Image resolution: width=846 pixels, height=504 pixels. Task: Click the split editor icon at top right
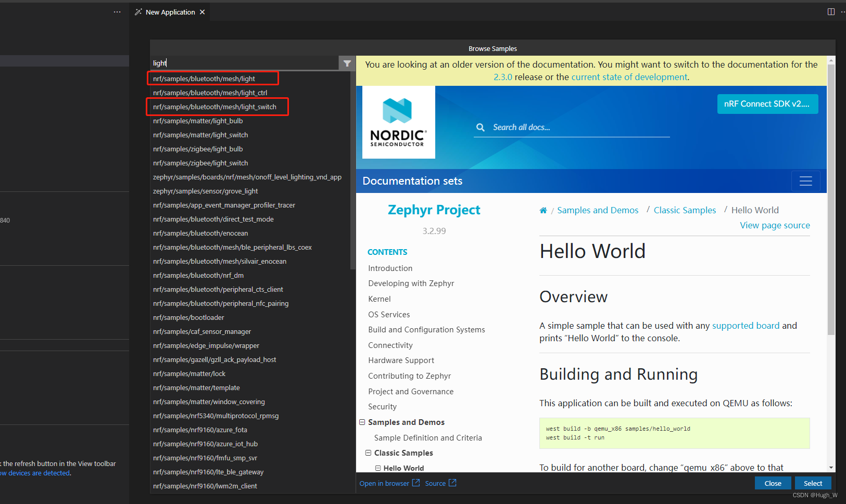click(831, 12)
